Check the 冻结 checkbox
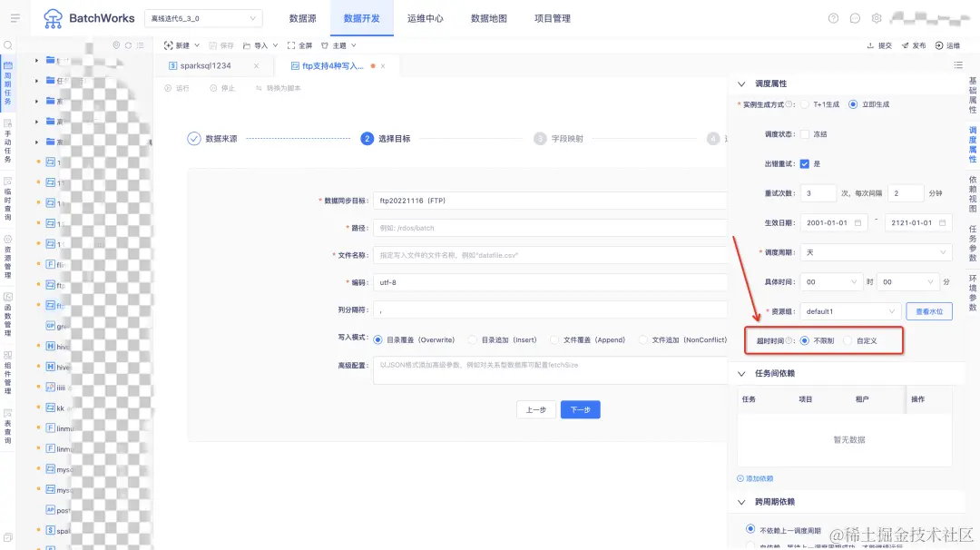980x550 pixels. coord(805,133)
